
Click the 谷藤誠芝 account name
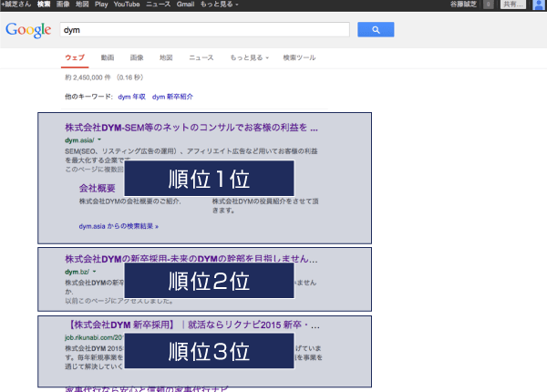463,5
